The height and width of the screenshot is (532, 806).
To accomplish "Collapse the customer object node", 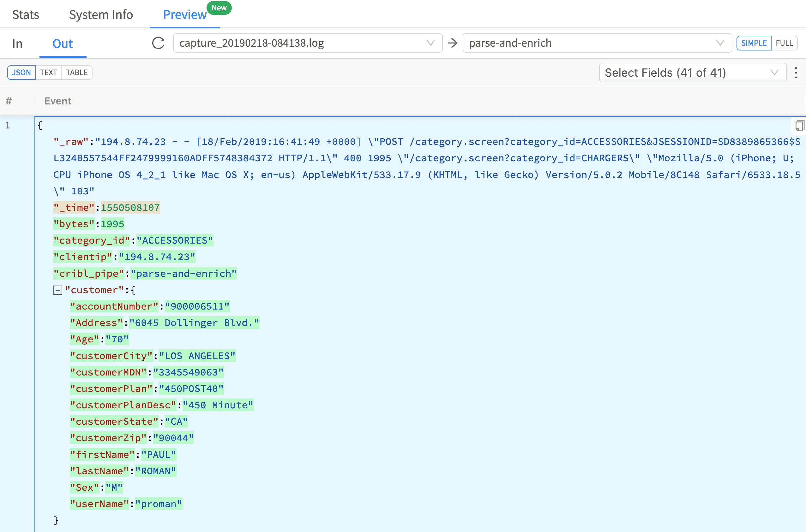I will pyautogui.click(x=58, y=290).
